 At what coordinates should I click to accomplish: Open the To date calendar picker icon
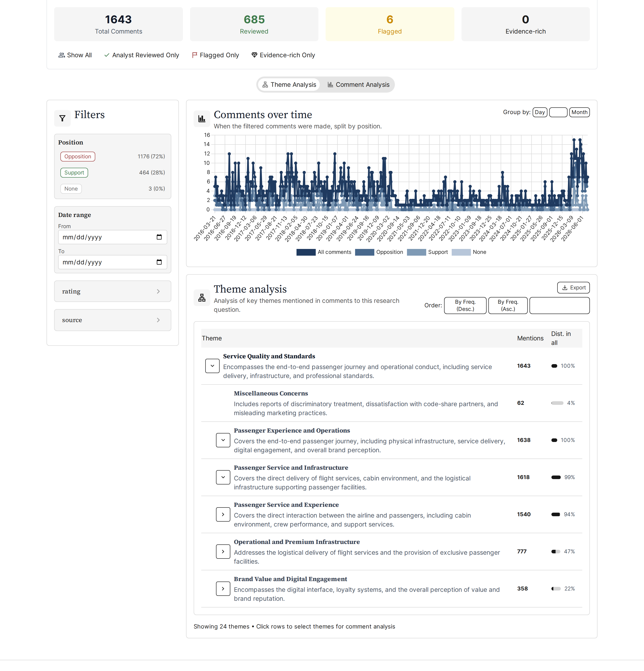[159, 262]
